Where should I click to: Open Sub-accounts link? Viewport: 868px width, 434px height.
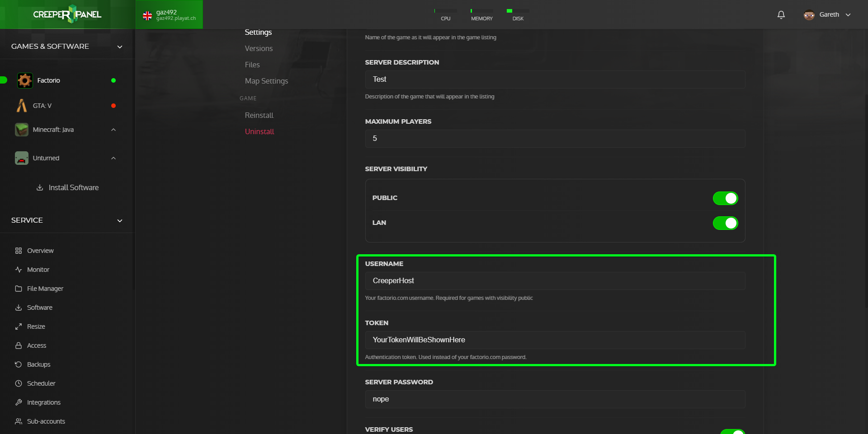pyautogui.click(x=46, y=421)
